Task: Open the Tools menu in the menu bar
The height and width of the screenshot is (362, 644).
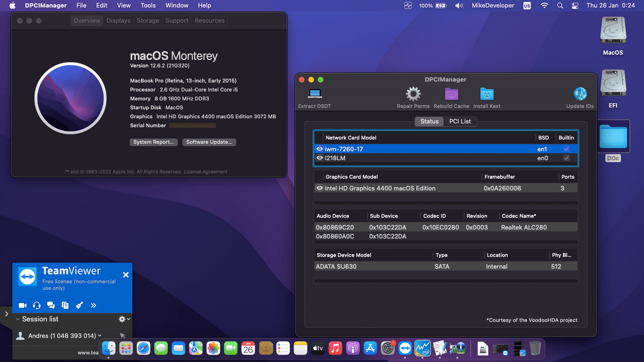Action: click(x=148, y=6)
